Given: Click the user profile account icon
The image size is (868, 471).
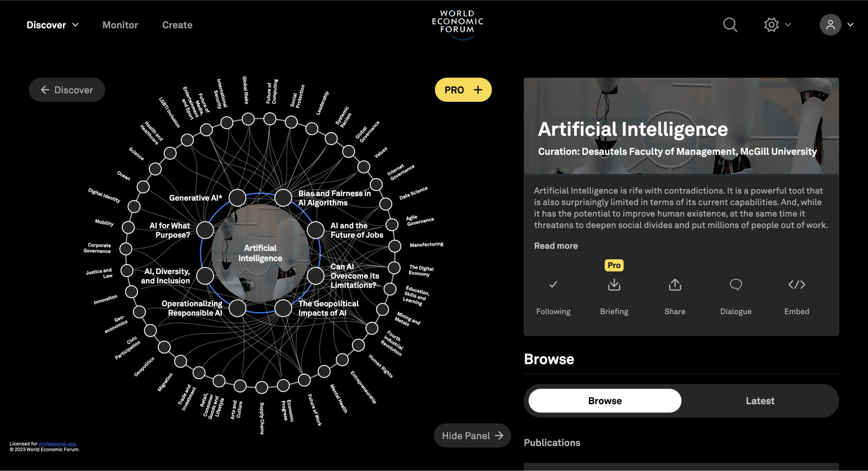Looking at the screenshot, I should click(x=830, y=24).
